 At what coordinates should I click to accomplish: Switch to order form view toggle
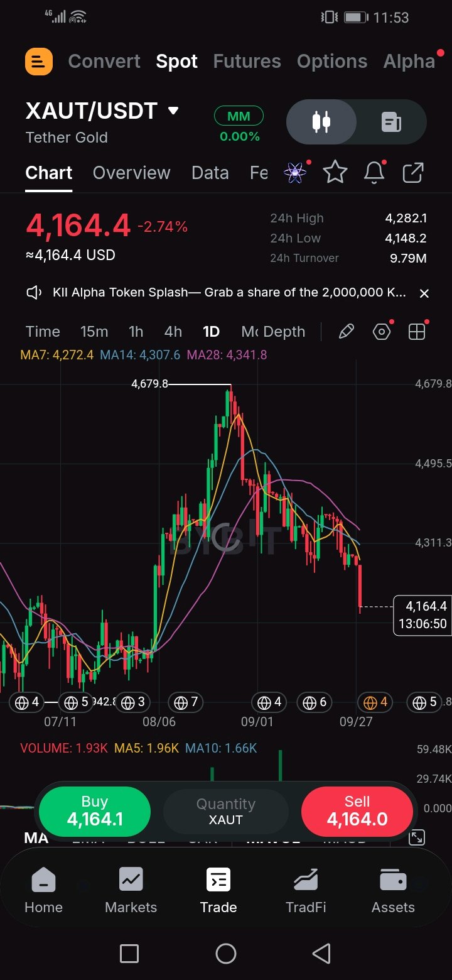pos(391,122)
